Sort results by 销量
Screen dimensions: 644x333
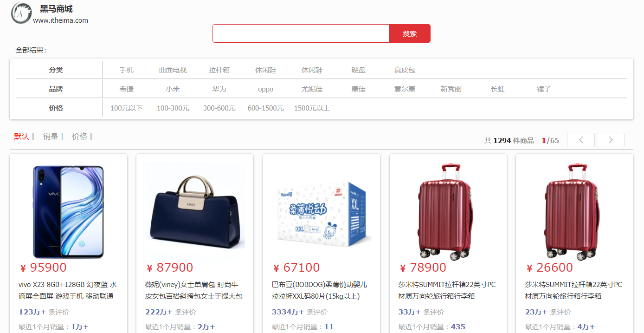51,136
